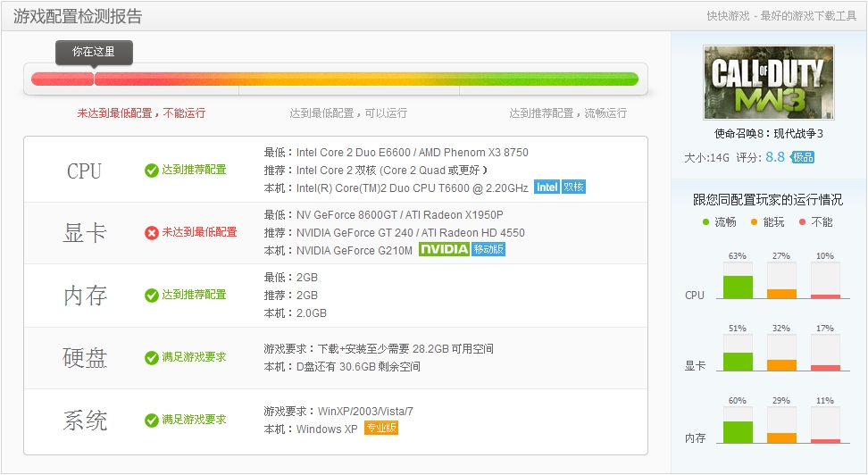Click the 显卡 51% green bar
The height and width of the screenshot is (475, 868).
[738, 362]
